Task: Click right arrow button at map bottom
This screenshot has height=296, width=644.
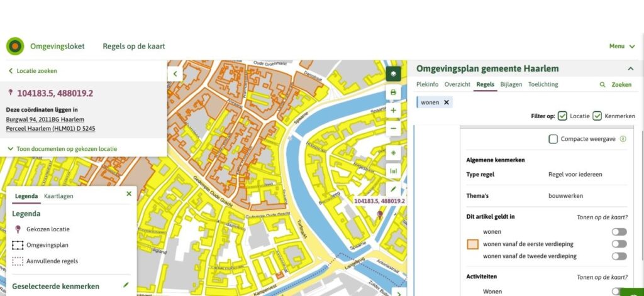Action: (x=398, y=293)
